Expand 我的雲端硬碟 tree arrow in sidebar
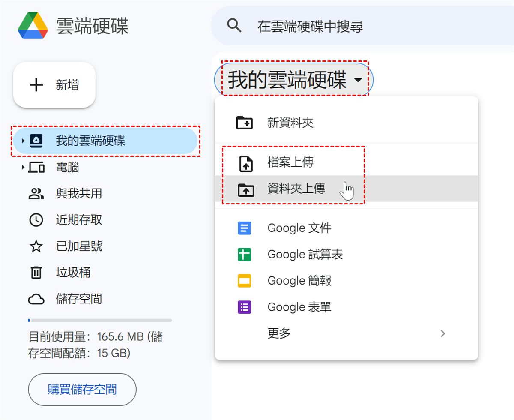 [x=22, y=141]
